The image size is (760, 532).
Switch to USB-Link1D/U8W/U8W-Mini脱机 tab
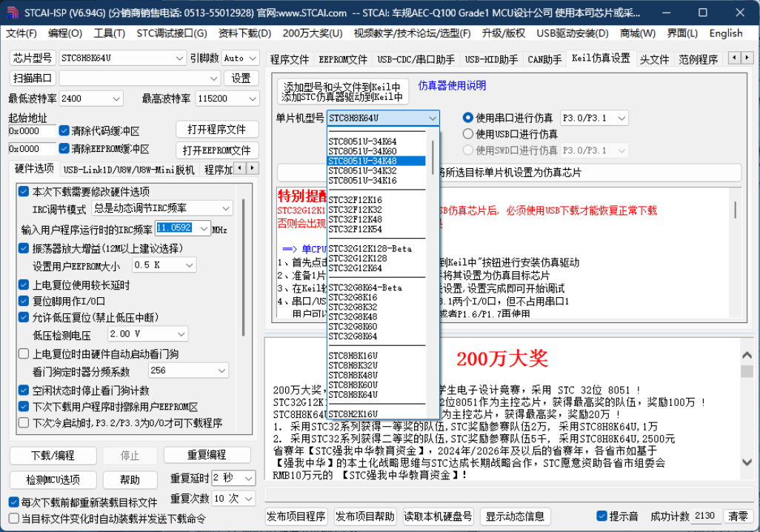pyautogui.click(x=129, y=170)
